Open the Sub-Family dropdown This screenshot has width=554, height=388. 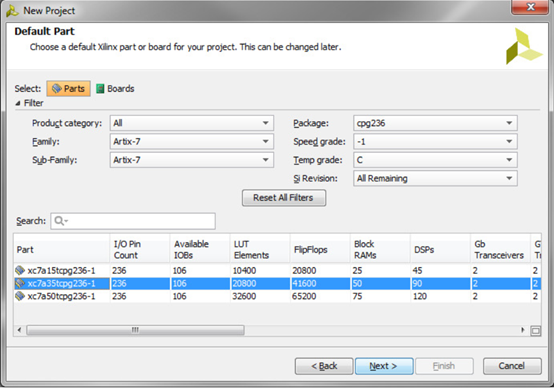[x=191, y=160]
